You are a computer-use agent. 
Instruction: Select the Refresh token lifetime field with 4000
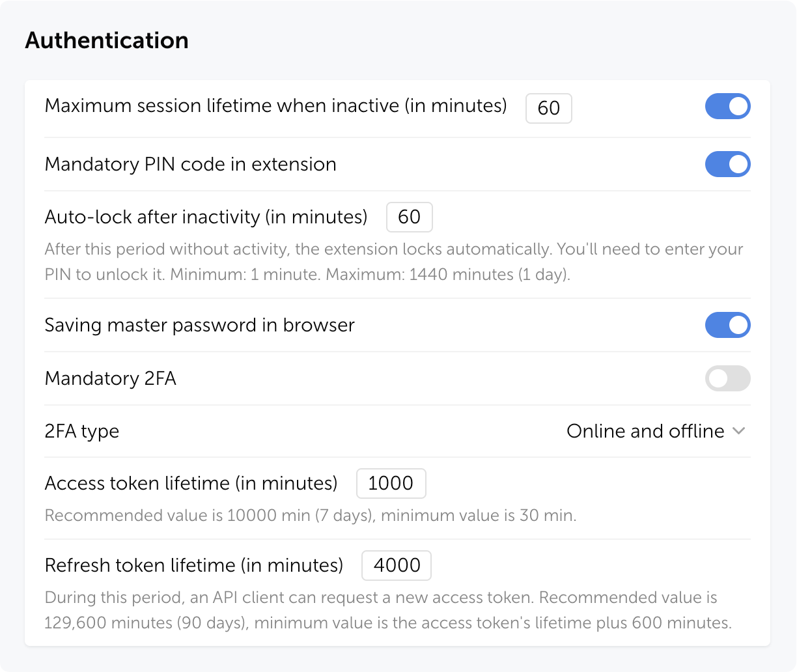point(396,565)
